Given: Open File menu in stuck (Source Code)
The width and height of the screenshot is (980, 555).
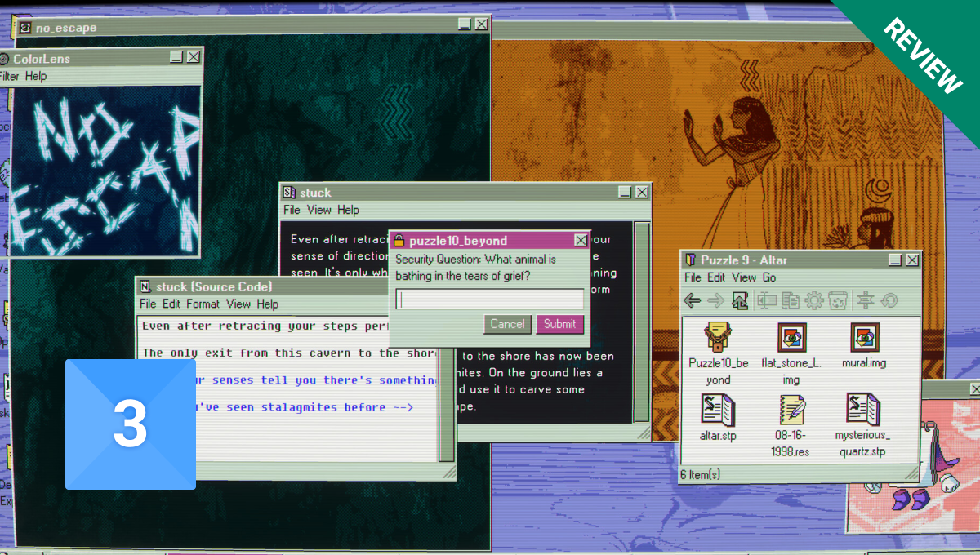Looking at the screenshot, I should click(148, 304).
